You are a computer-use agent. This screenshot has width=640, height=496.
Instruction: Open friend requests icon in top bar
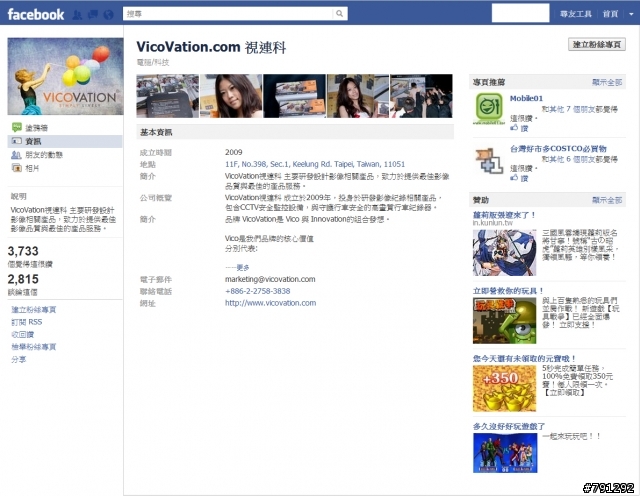click(77, 15)
